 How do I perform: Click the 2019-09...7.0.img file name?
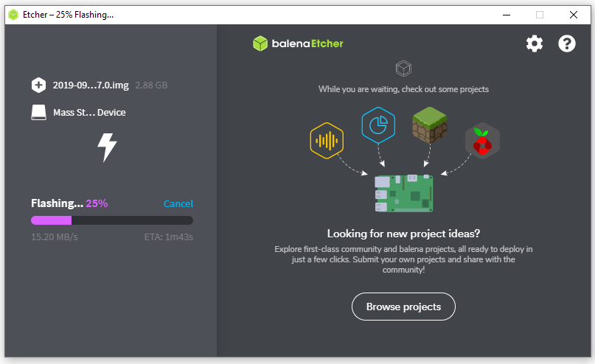[x=91, y=85]
